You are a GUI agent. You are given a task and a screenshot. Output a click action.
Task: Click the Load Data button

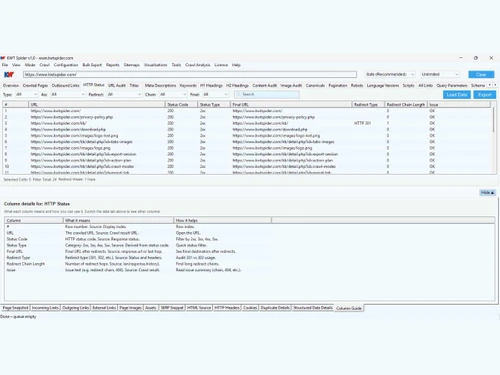pyautogui.click(x=457, y=95)
